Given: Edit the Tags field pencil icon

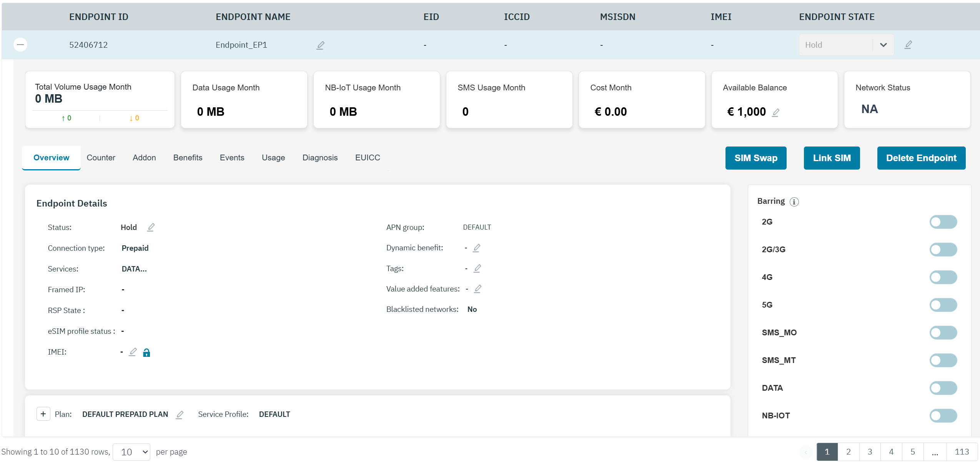Looking at the screenshot, I should click(477, 268).
